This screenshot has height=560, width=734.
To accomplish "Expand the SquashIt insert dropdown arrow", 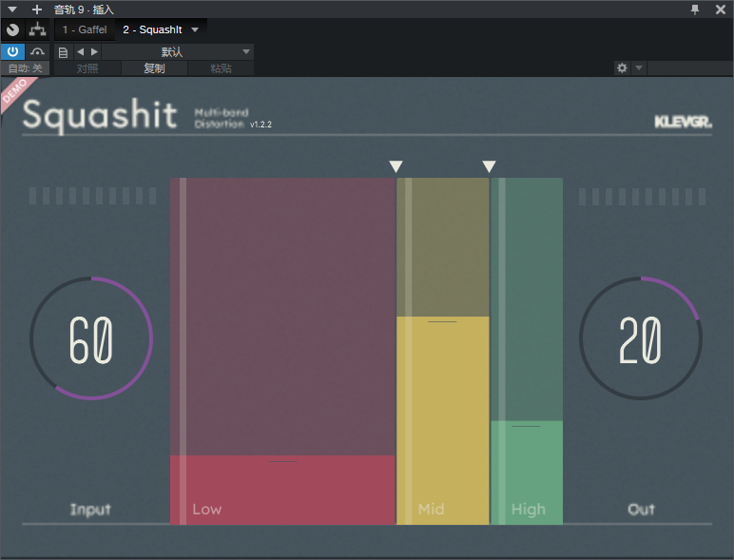I will tap(195, 29).
